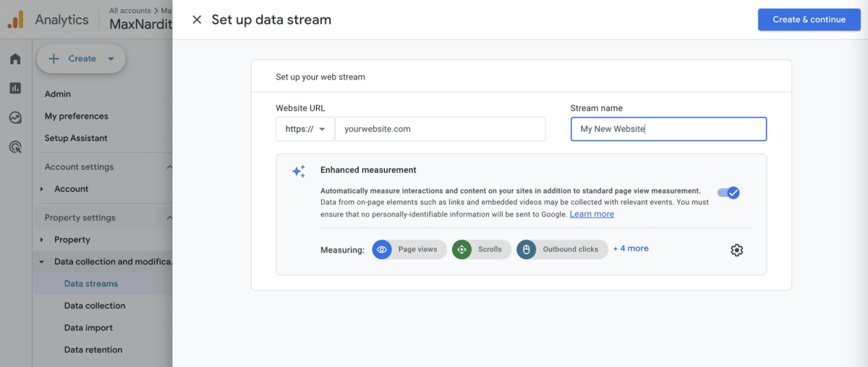Click the Scrolls chip label
The width and height of the screenshot is (868, 367).
490,249
